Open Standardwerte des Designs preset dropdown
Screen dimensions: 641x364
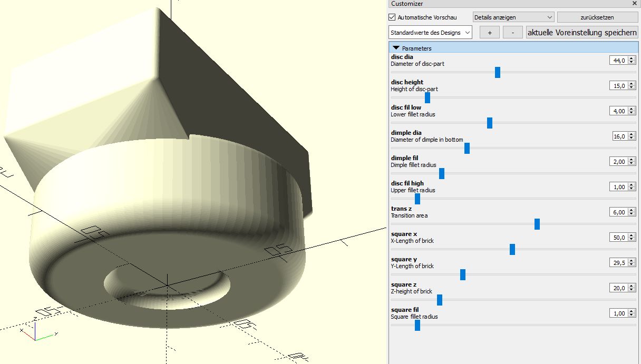click(430, 33)
